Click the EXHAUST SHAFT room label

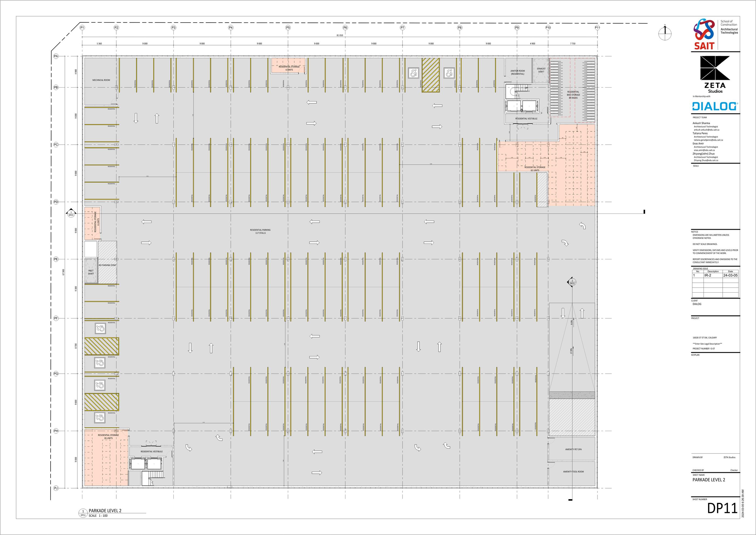[x=541, y=70]
